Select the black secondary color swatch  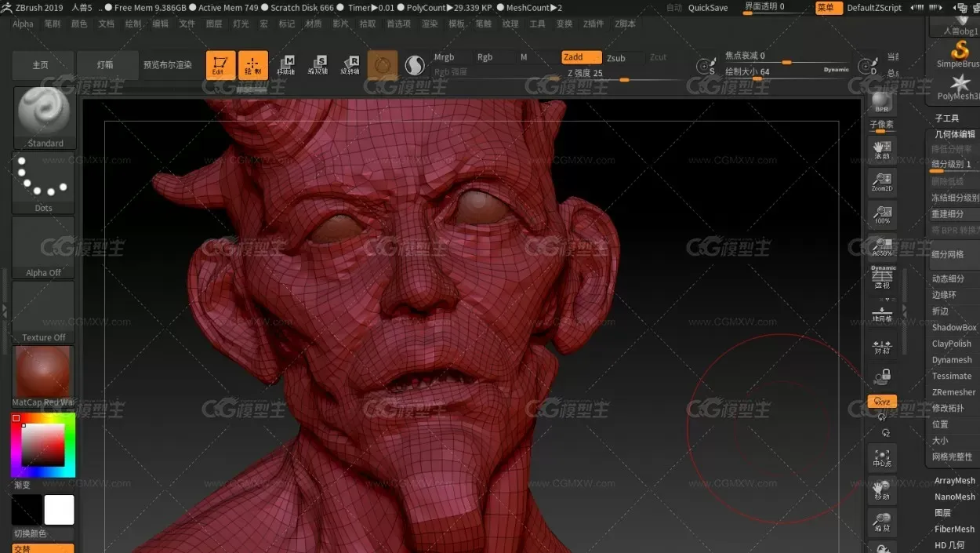click(27, 510)
